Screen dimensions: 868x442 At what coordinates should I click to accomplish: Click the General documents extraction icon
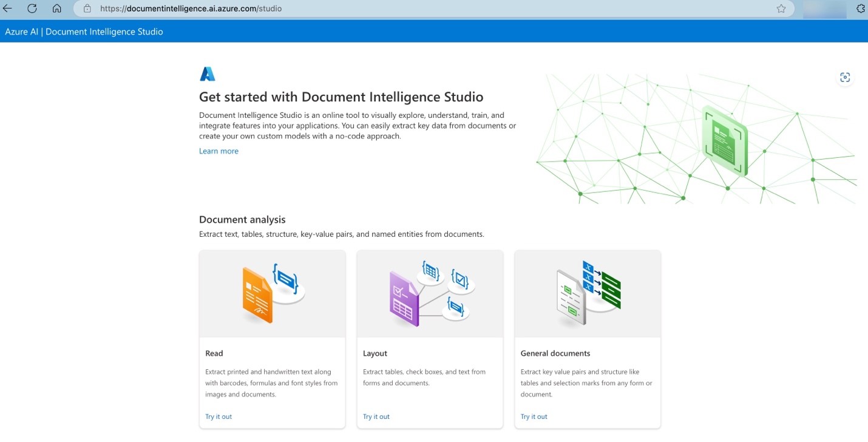(x=587, y=293)
